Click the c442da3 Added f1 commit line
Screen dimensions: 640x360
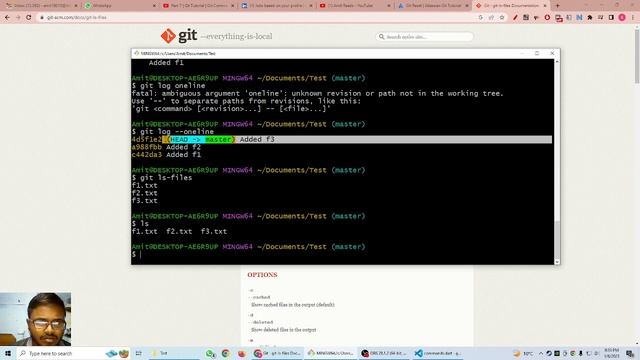point(166,155)
